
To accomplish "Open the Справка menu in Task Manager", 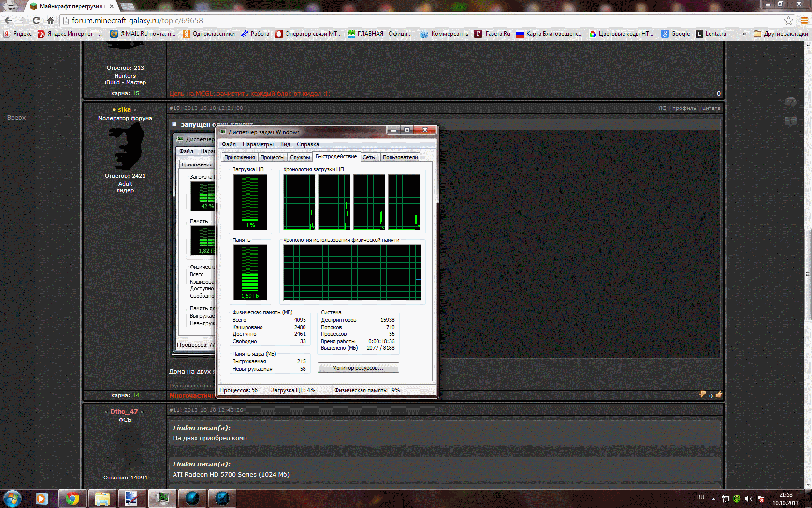I will click(x=308, y=144).
